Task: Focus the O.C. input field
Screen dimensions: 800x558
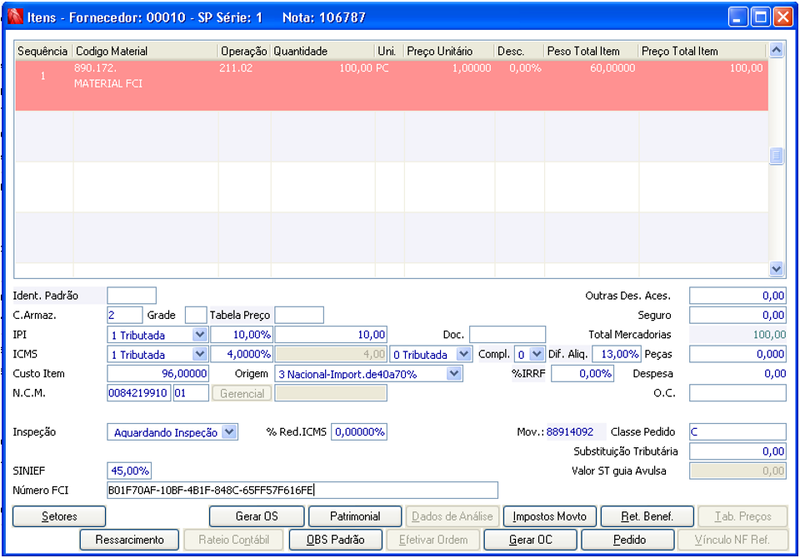Action: [738, 393]
